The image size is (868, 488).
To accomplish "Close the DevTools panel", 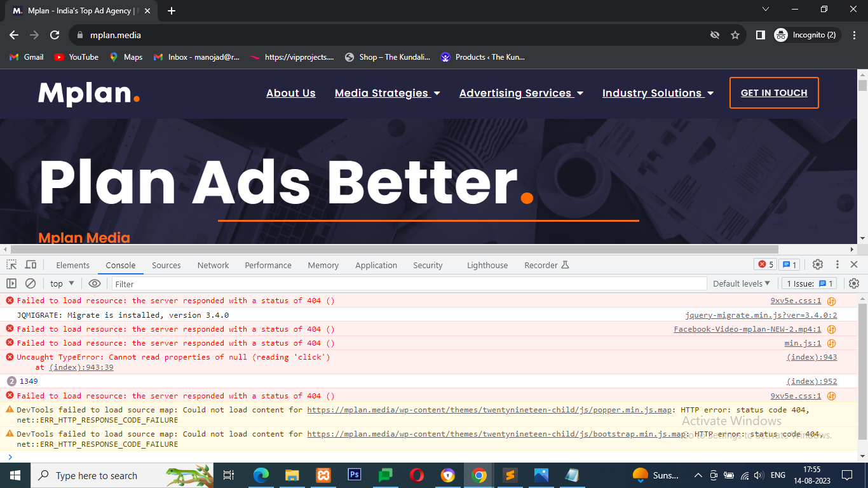I will click(854, 264).
